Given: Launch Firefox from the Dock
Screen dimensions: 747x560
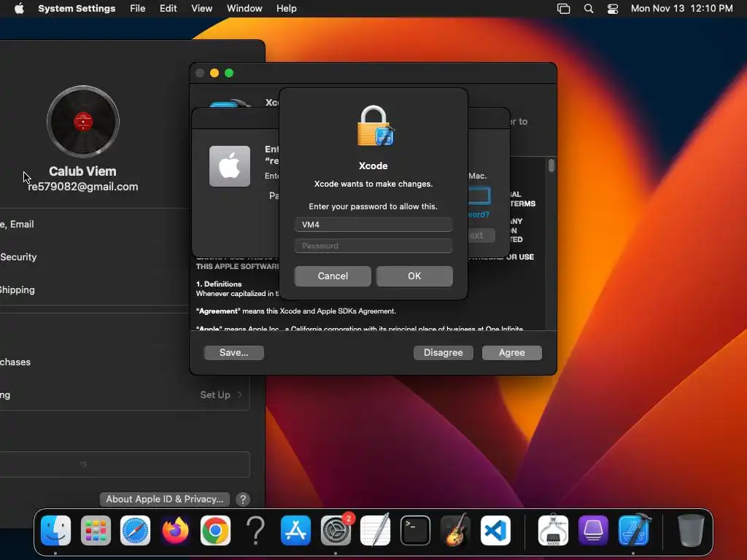Looking at the screenshot, I should pyautogui.click(x=175, y=530).
